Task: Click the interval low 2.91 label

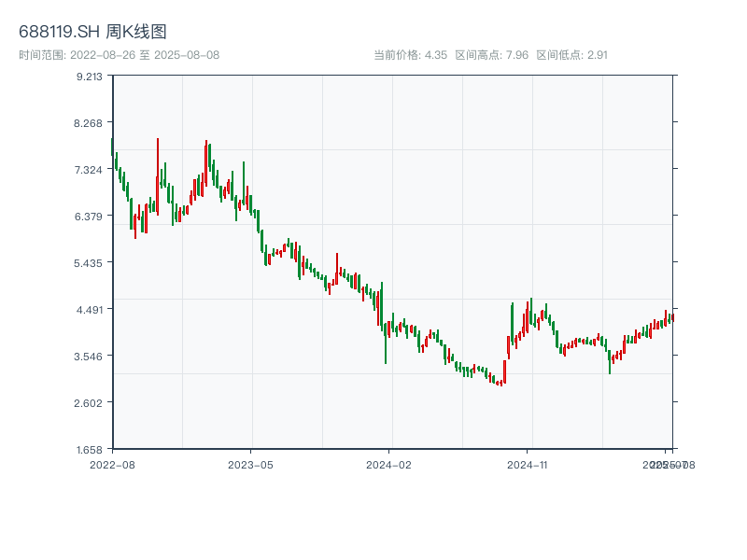Action: click(x=572, y=55)
